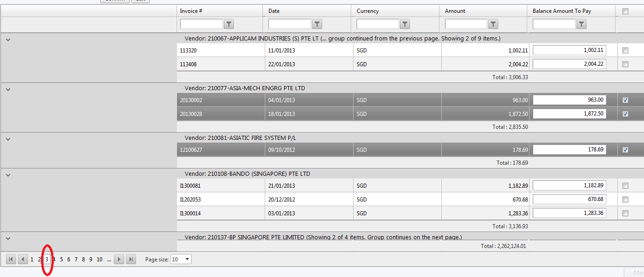Focus the Invoice # filter text box
644x277 pixels.
[201, 24]
